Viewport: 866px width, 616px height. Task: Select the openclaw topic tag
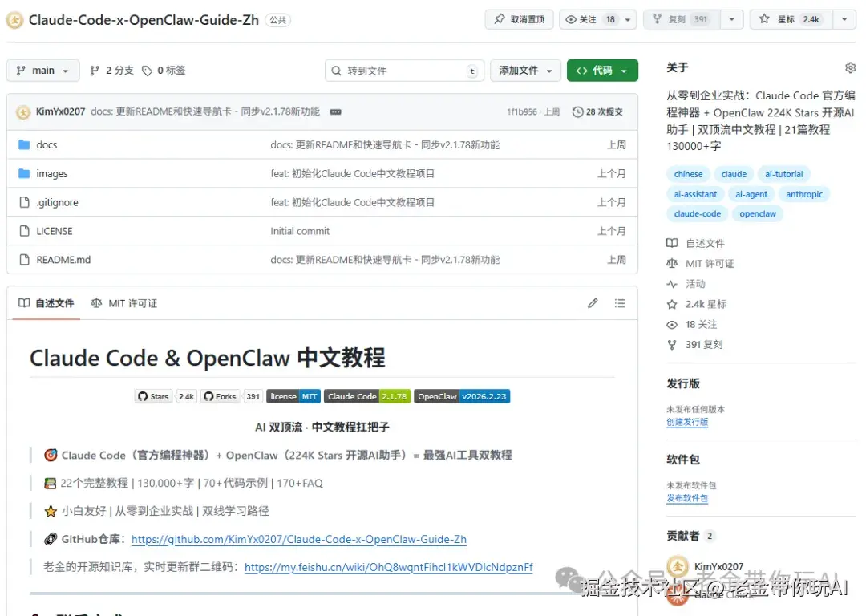(758, 214)
